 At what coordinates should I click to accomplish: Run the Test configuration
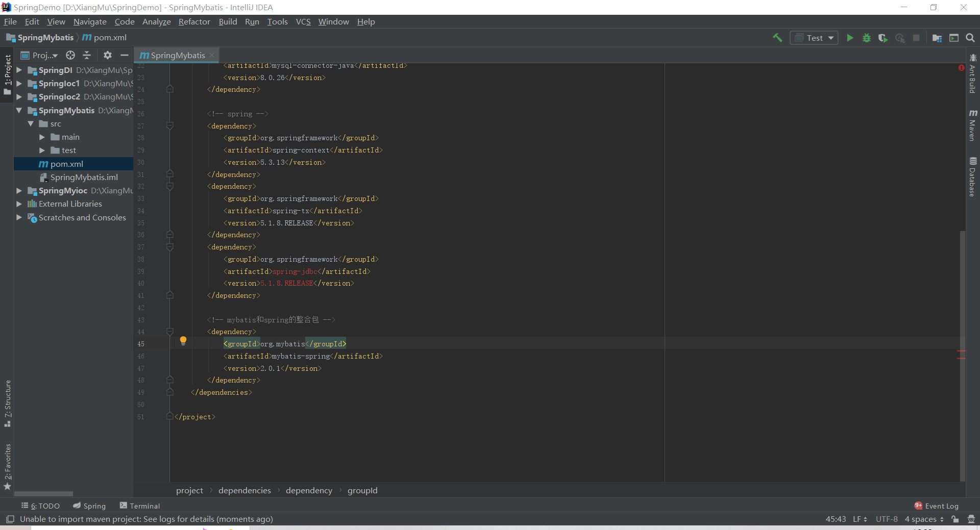click(x=850, y=38)
